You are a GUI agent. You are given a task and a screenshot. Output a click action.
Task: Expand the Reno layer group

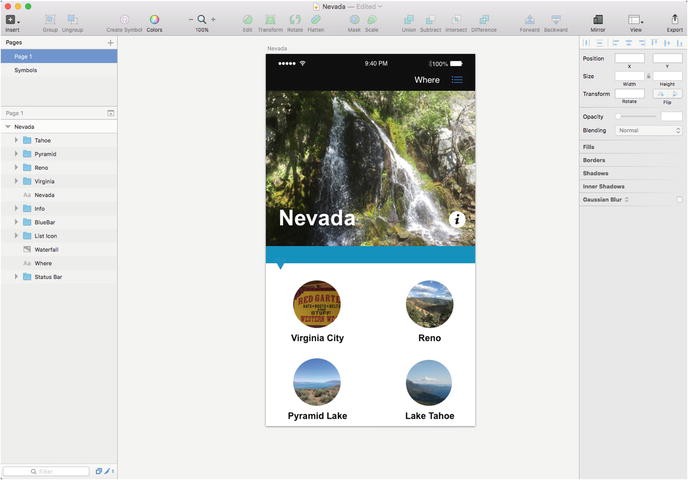[16, 167]
